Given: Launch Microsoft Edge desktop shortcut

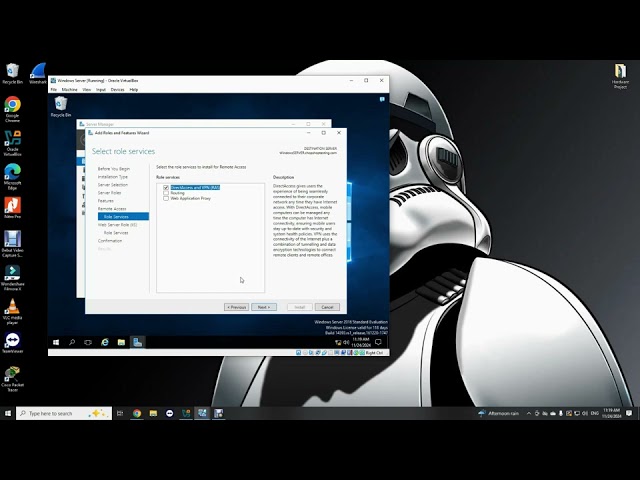Looking at the screenshot, I should pos(12,176).
